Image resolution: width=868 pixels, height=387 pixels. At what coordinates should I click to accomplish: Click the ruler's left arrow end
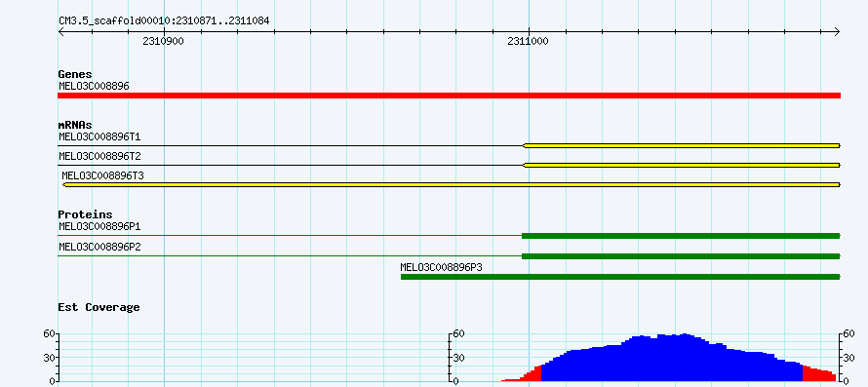(60, 32)
